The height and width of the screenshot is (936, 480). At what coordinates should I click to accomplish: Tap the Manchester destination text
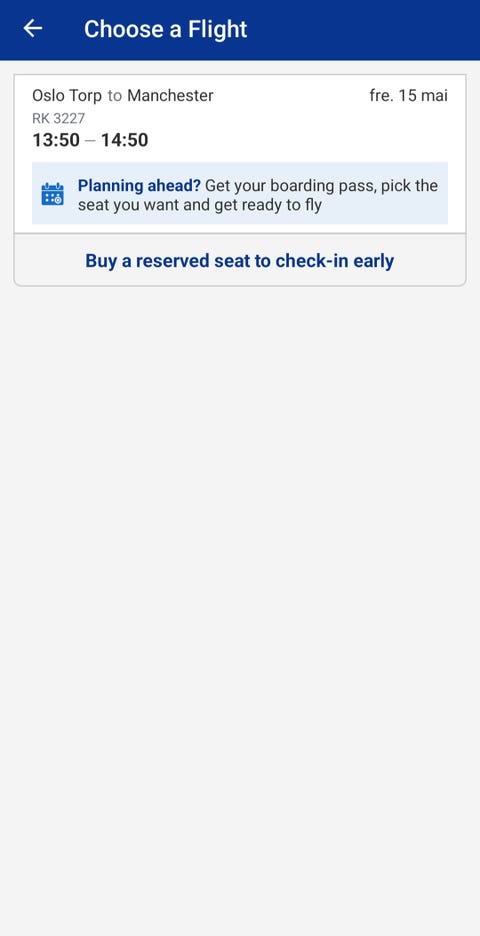171,96
